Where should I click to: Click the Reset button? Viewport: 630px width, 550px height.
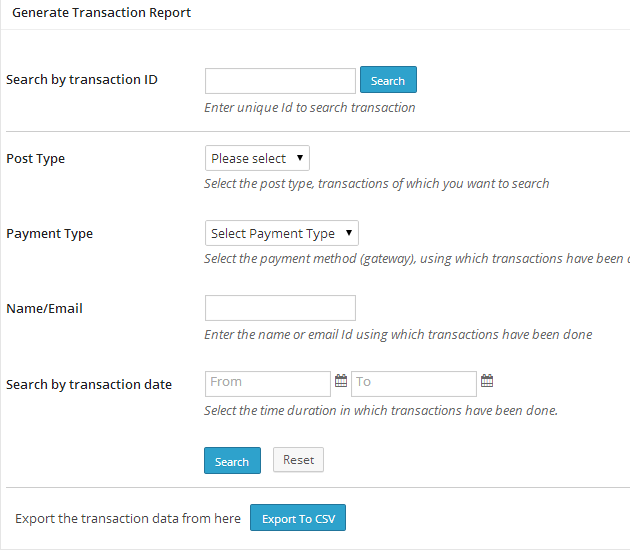(x=298, y=460)
